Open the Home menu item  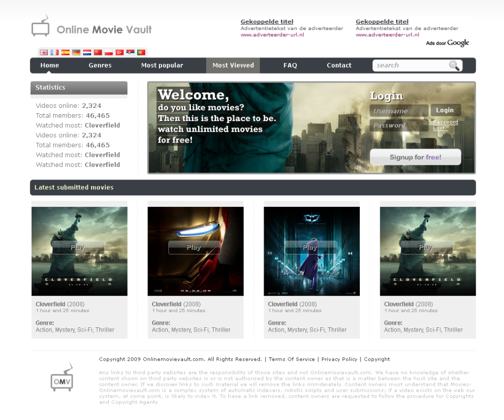pos(49,65)
